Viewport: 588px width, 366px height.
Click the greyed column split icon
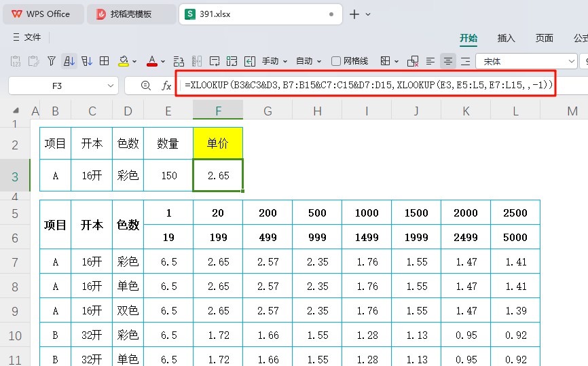(196, 61)
